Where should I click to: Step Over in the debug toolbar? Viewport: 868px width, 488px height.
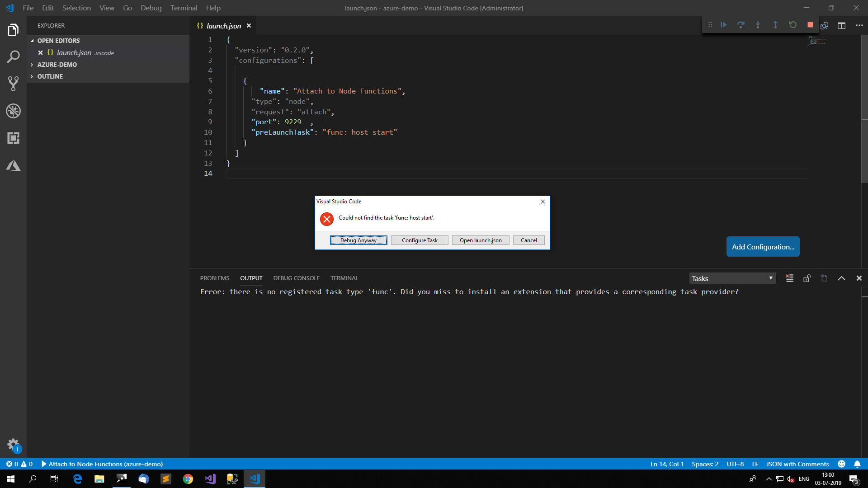click(741, 25)
